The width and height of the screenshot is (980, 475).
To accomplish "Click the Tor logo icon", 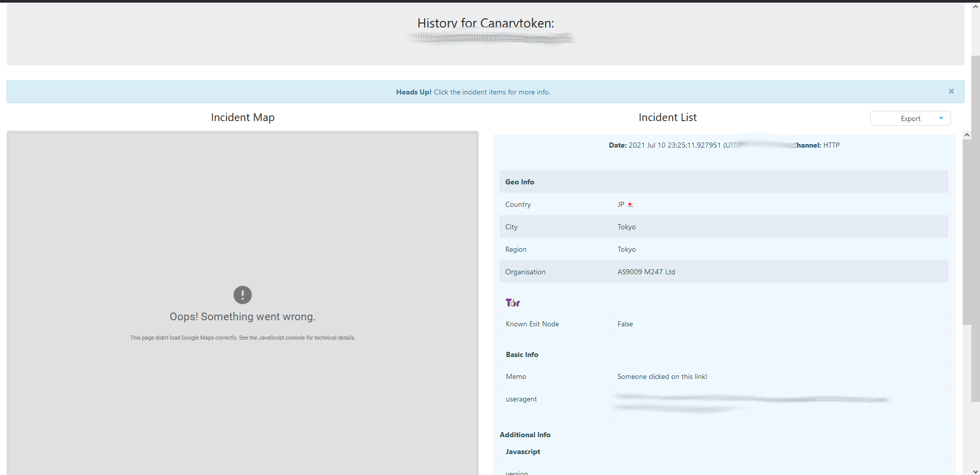I will pyautogui.click(x=512, y=302).
